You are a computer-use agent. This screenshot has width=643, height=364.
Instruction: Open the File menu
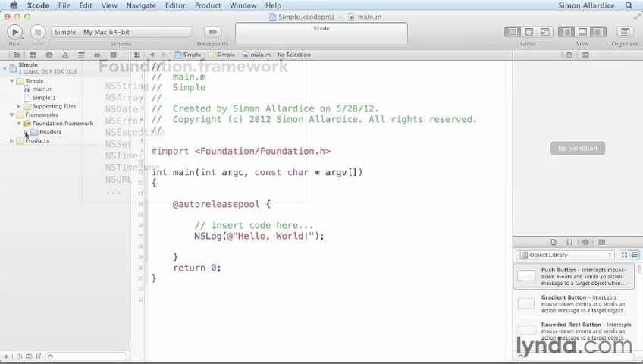click(x=64, y=5)
